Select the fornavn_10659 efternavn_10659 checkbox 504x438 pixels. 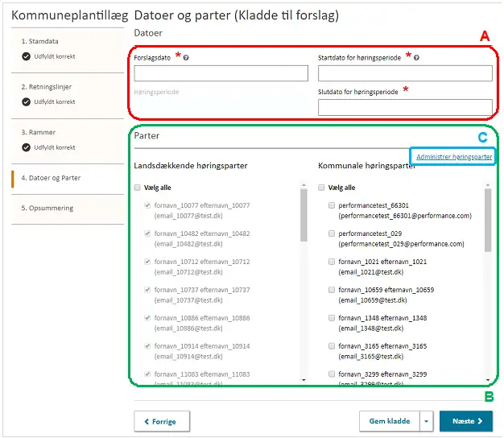(333, 291)
